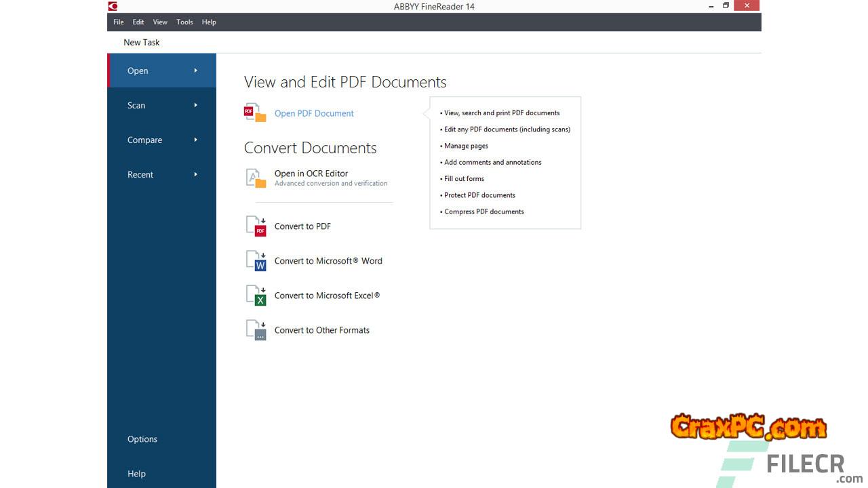The image size is (868, 488).
Task: Click Help at the sidebar bottom
Action: tap(136, 474)
